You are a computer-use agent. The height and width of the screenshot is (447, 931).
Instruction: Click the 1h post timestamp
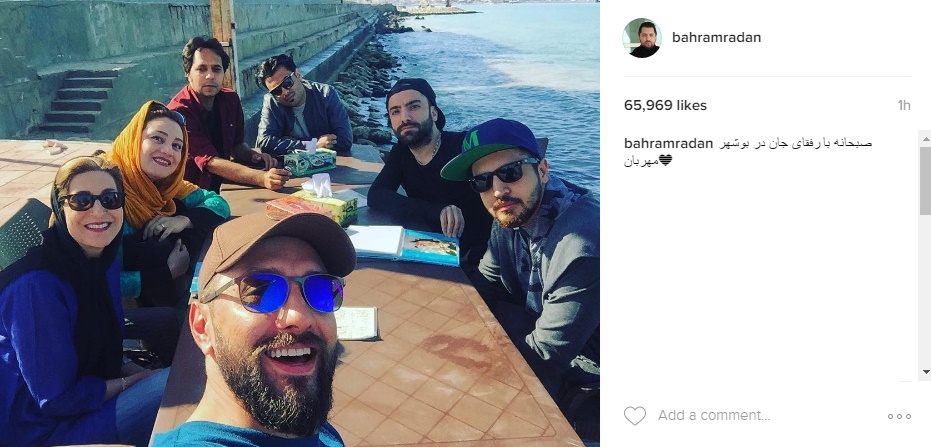click(904, 106)
